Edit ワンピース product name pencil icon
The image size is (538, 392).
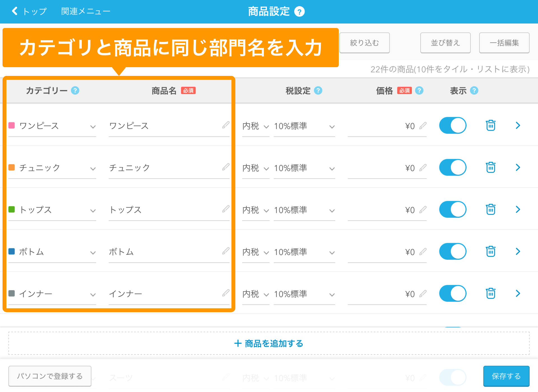[x=226, y=125]
